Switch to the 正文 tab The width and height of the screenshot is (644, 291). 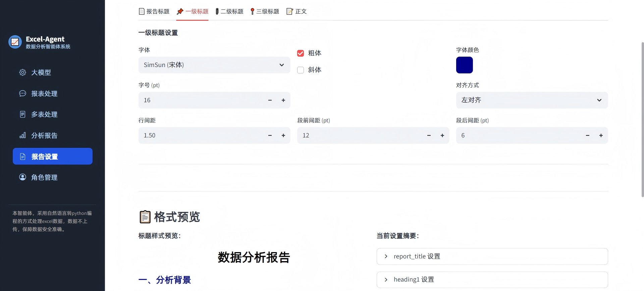point(297,11)
